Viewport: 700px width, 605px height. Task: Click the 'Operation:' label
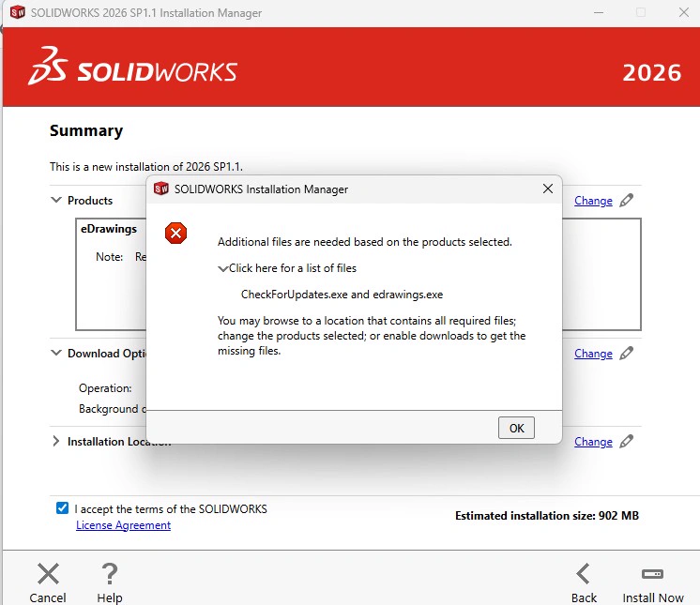click(105, 388)
